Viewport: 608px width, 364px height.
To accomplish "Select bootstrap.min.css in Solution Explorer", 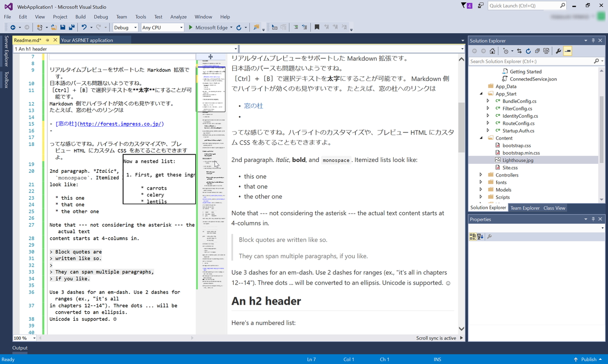I will coord(521,153).
